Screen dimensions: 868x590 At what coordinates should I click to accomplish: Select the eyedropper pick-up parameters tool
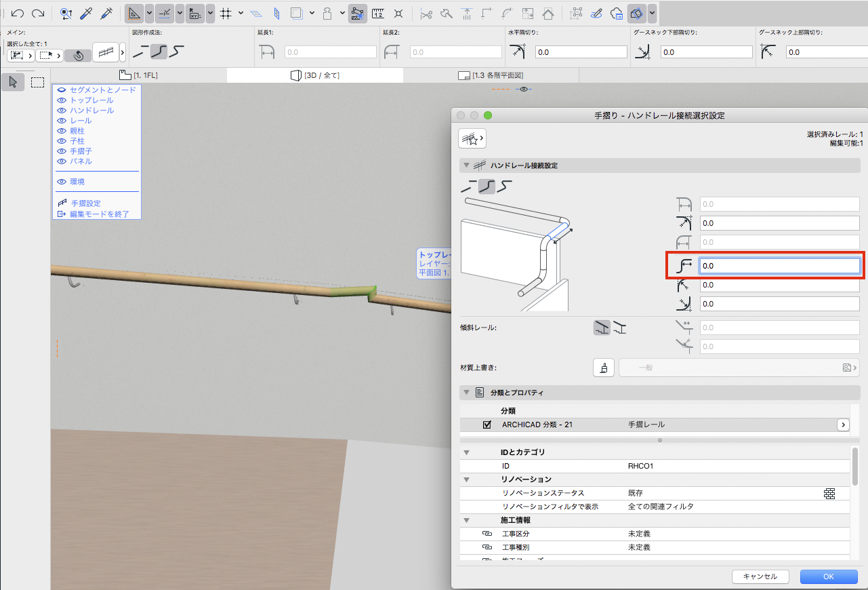click(x=85, y=13)
